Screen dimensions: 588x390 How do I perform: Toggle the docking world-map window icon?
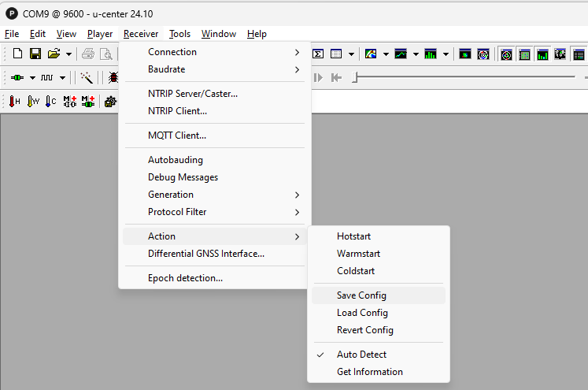pos(560,55)
